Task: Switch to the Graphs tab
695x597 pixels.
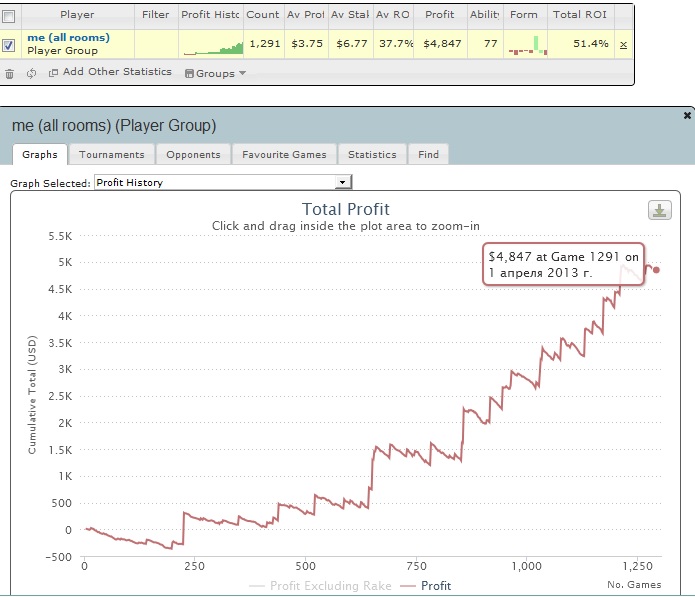Action: tap(40, 154)
